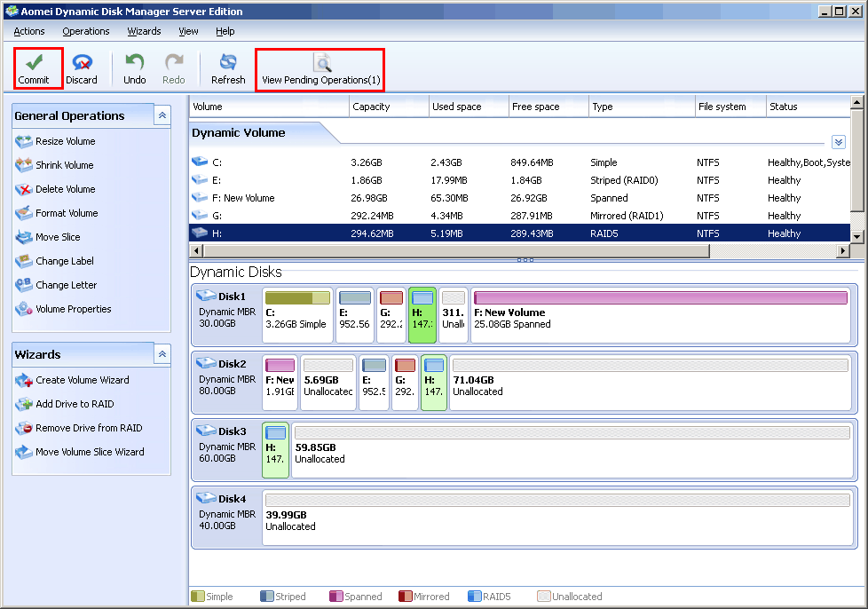This screenshot has width=868, height=609.
Task: Collapse the General Operations panel
Action: click(x=162, y=115)
